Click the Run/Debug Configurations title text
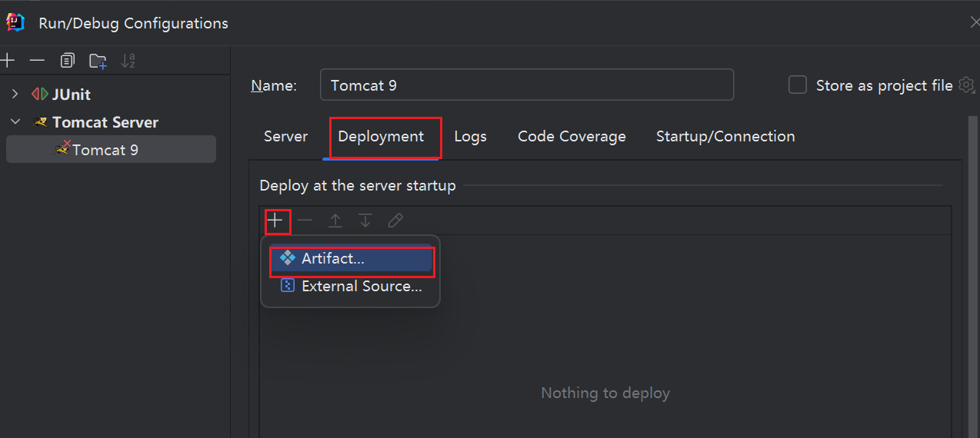The width and height of the screenshot is (980, 438). click(133, 23)
